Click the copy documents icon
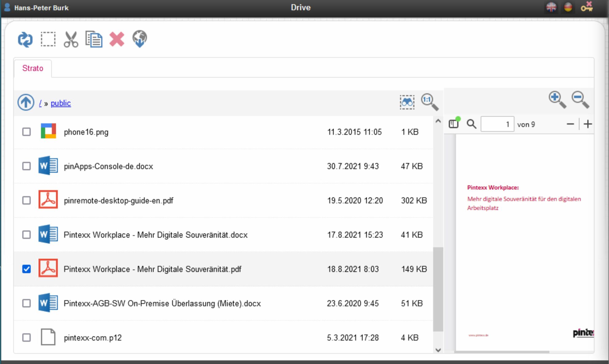 coord(94,40)
